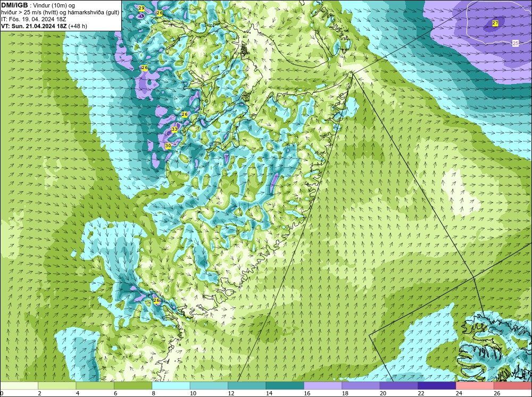
Task: Click the legend tick value 8
Action: (154, 393)
